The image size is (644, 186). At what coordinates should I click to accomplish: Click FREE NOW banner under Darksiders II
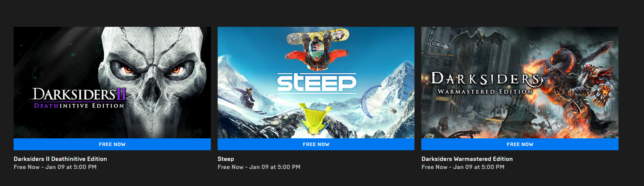112,144
